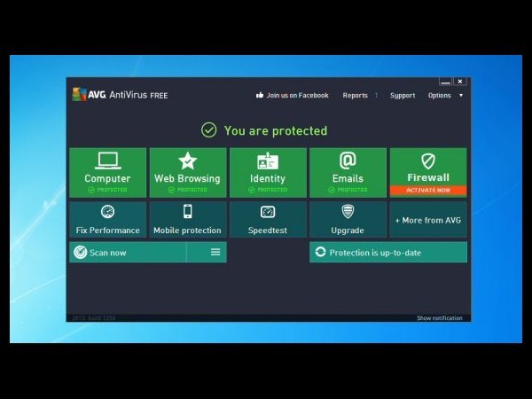Expand the Options dropdown menu
This screenshot has width=532, height=399.
(x=443, y=96)
